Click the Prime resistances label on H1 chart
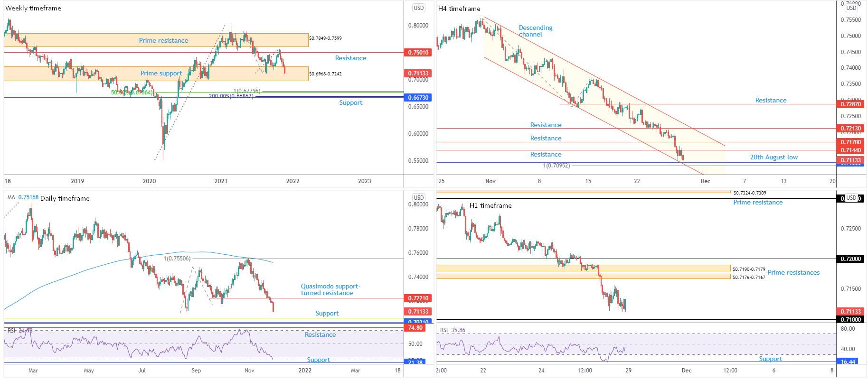The width and height of the screenshot is (868, 380). click(x=793, y=273)
